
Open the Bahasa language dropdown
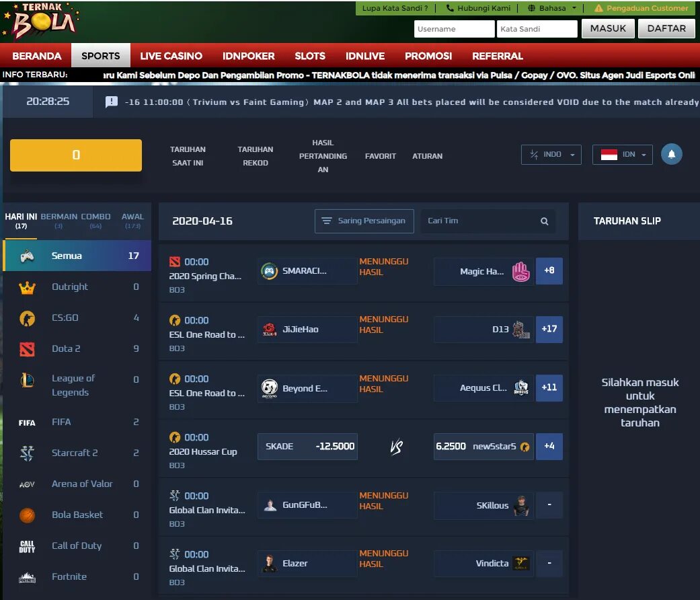pos(552,8)
